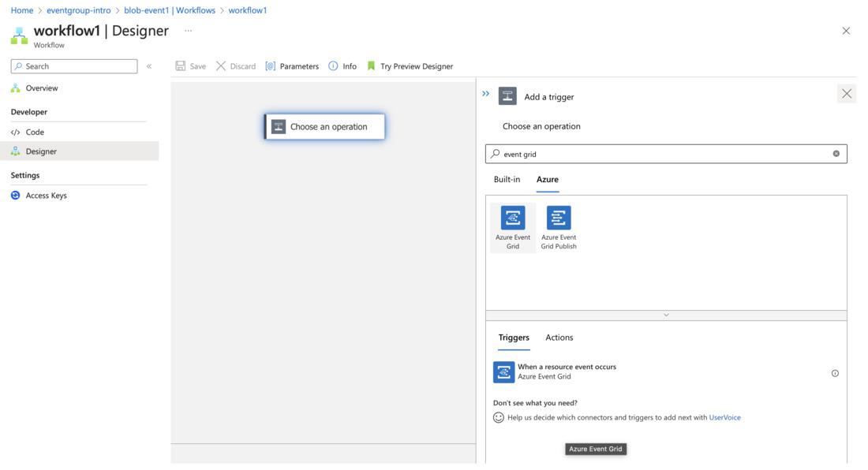This screenshot has height=470, width=868.
Task: Close the Add a trigger panel
Action: pos(847,94)
